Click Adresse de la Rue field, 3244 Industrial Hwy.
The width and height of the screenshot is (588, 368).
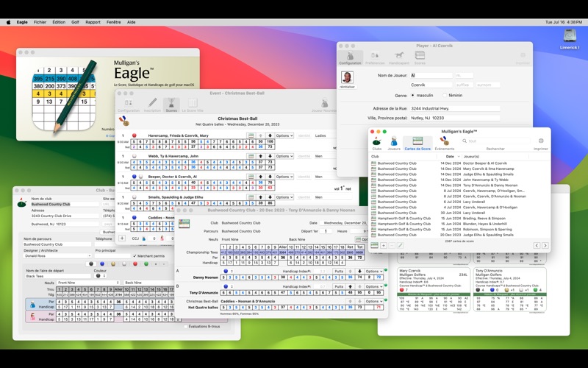[454, 108]
